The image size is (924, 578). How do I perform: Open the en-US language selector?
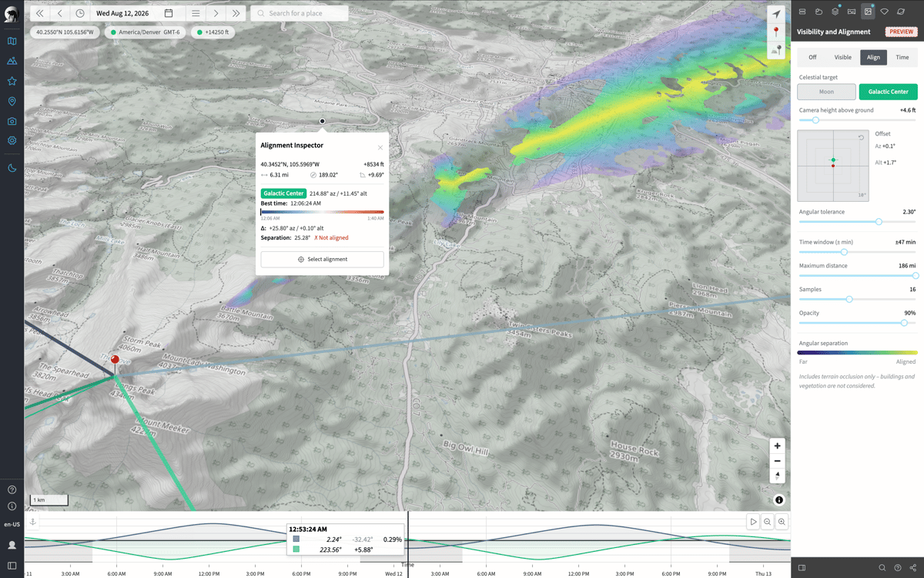click(x=12, y=524)
